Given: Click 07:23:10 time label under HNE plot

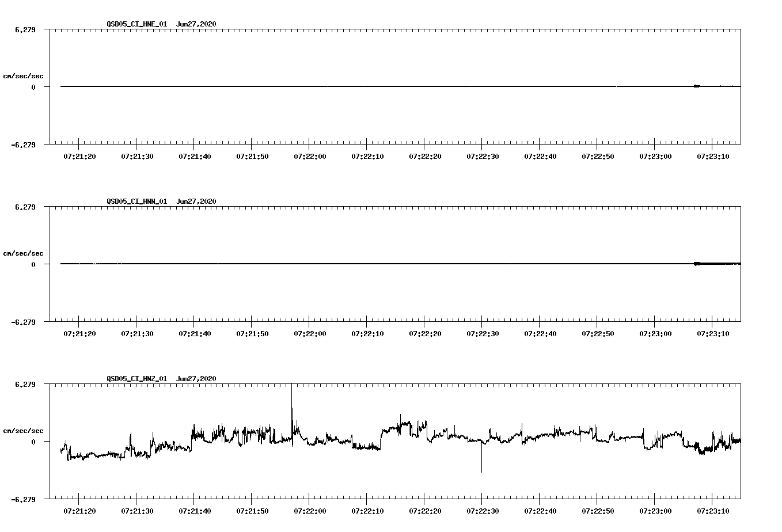Looking at the screenshot, I should click(713, 156).
